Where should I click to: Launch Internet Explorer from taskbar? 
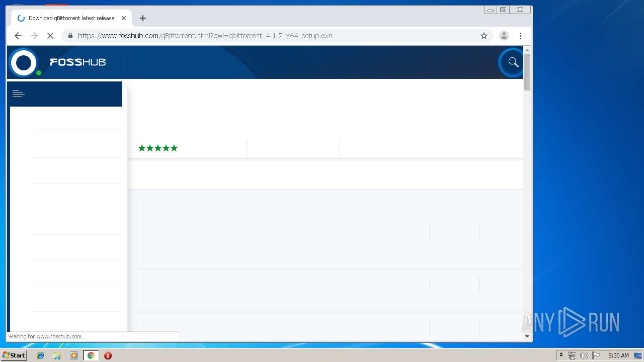41,355
